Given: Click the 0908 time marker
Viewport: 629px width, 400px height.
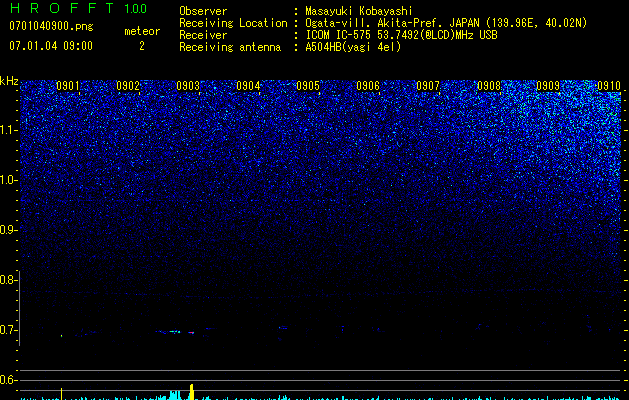Looking at the screenshot, I should click(x=489, y=86).
